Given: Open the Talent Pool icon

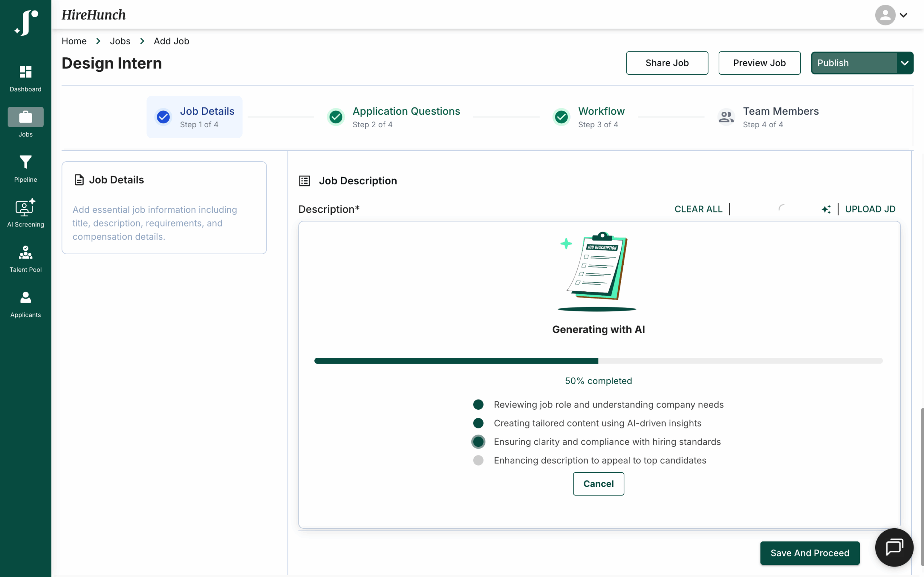Looking at the screenshot, I should tap(26, 253).
